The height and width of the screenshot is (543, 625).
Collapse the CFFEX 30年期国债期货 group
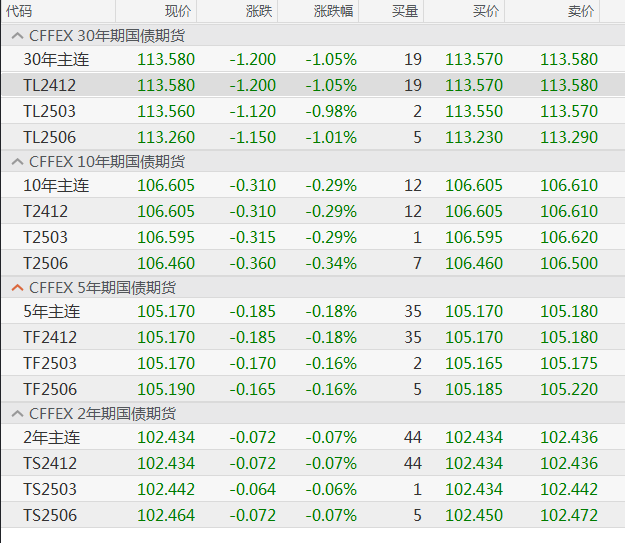[x=17, y=36]
